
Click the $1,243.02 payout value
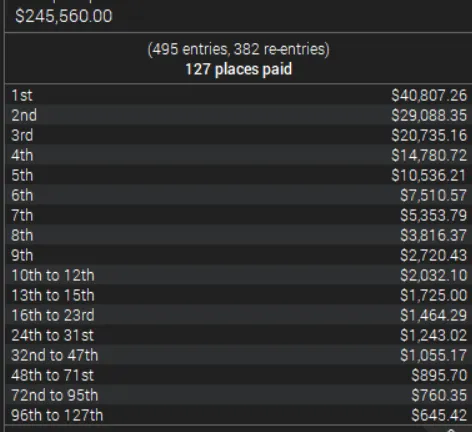433,335
